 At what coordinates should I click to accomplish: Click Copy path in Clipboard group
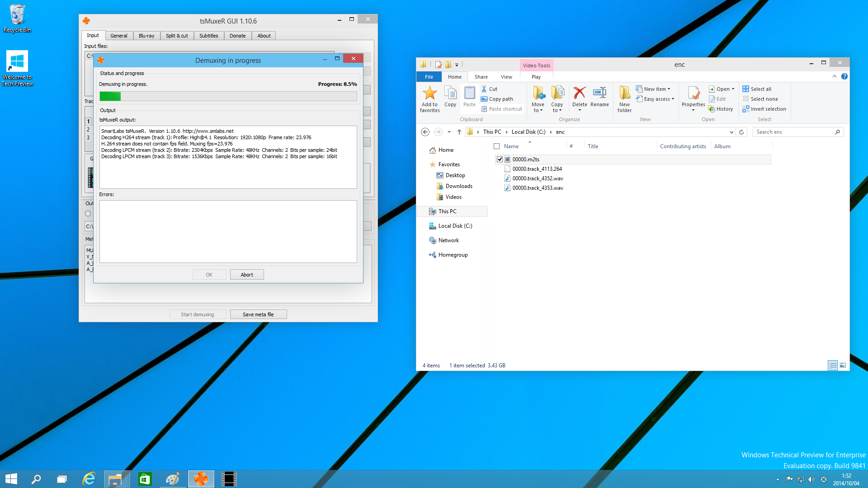[x=497, y=99]
